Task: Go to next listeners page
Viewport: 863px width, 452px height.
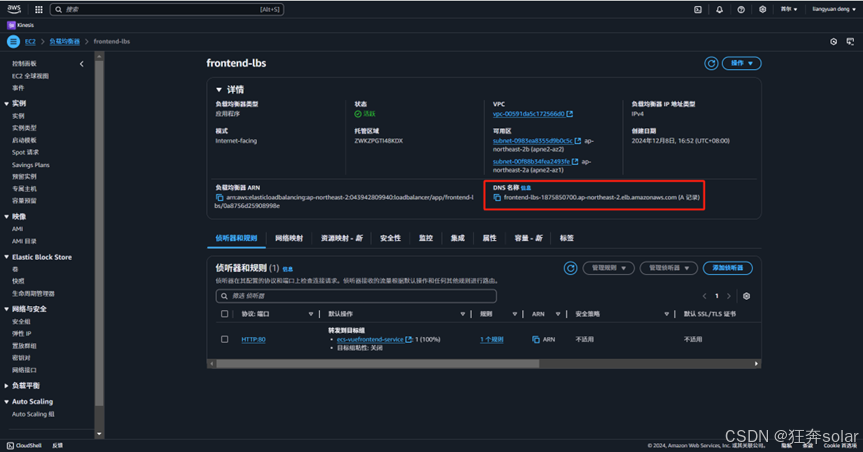Action: coord(729,296)
